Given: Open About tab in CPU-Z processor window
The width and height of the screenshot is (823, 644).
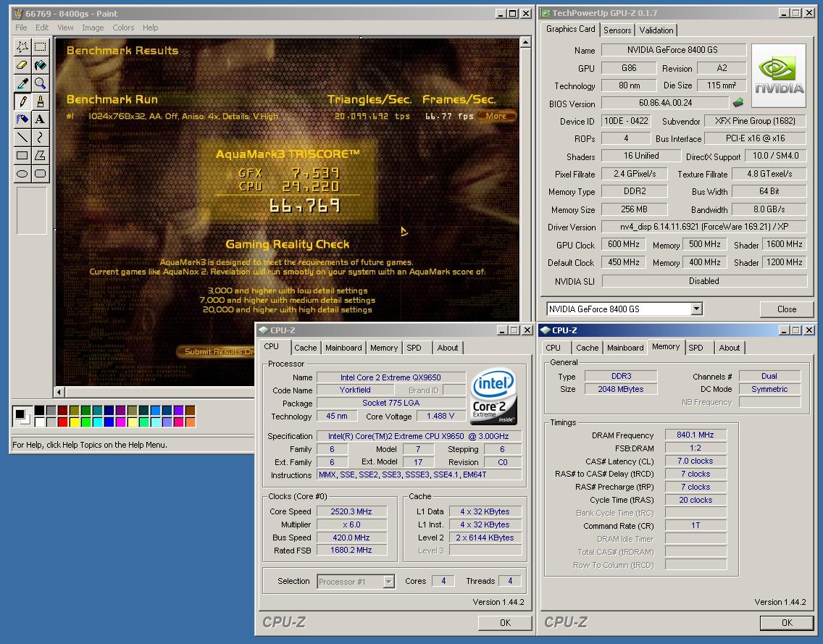Looking at the screenshot, I should coord(448,348).
